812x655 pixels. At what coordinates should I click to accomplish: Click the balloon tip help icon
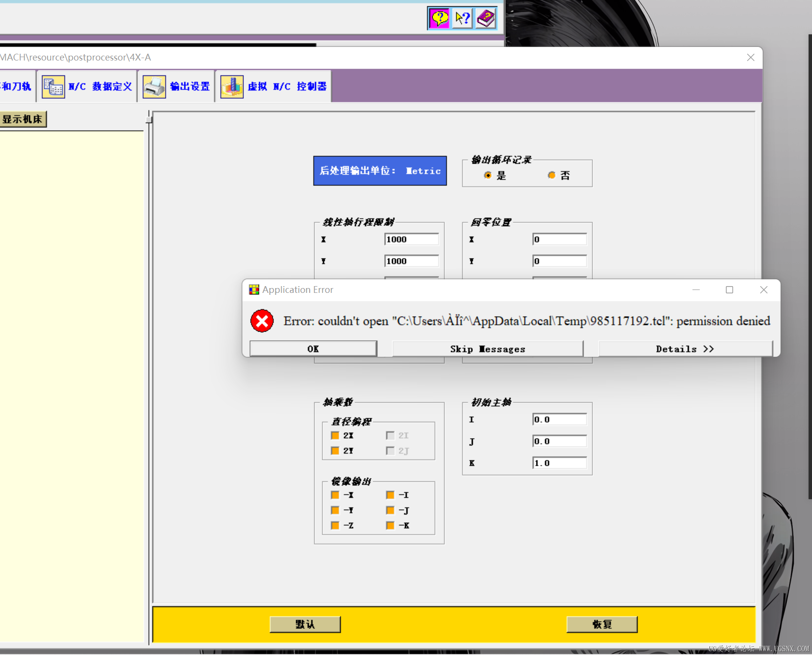439,18
